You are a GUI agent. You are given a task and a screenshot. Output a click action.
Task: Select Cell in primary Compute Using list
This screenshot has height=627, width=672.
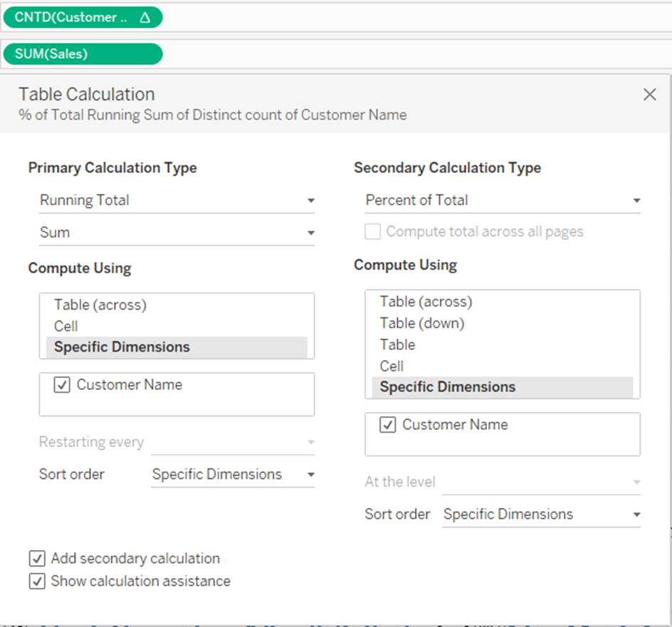[66, 326]
